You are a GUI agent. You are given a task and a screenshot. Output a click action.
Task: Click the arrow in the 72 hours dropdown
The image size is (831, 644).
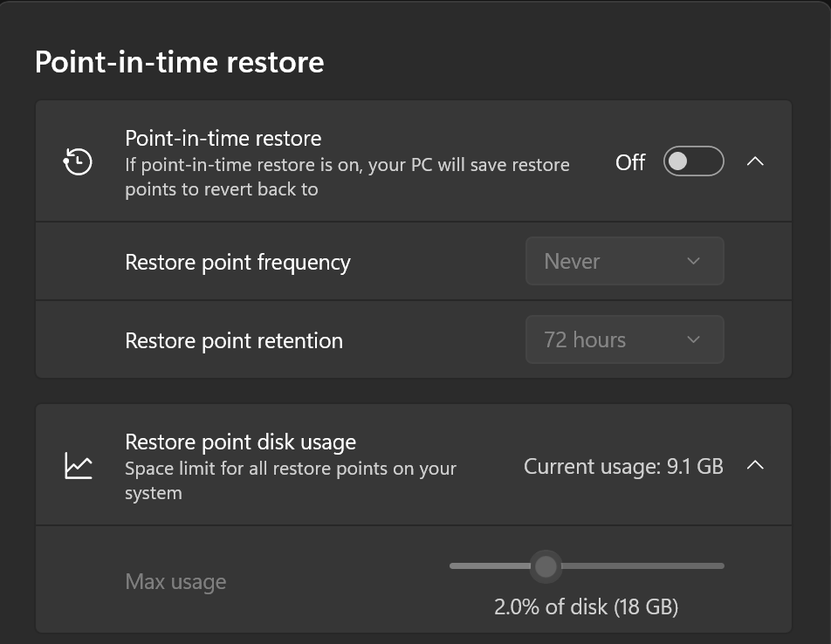[x=693, y=339]
